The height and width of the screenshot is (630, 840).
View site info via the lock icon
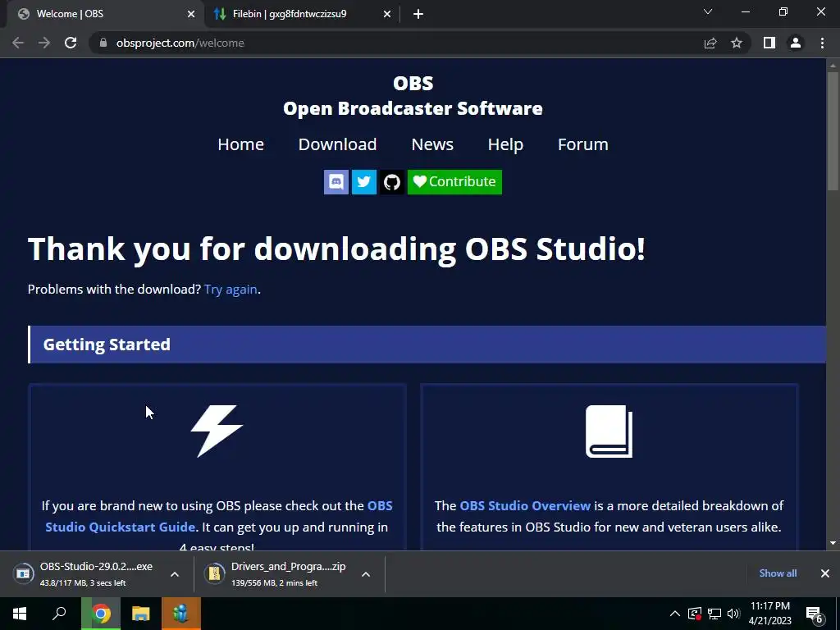coord(103,43)
